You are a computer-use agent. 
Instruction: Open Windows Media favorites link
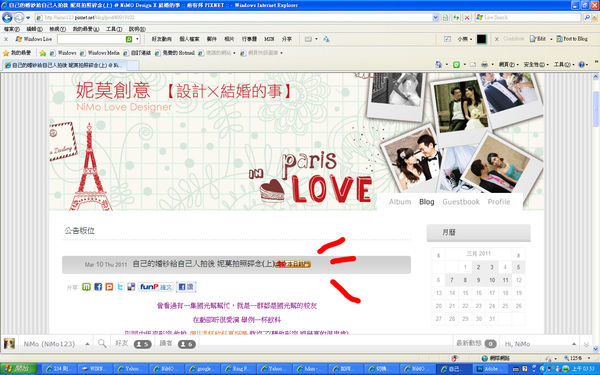click(x=99, y=53)
